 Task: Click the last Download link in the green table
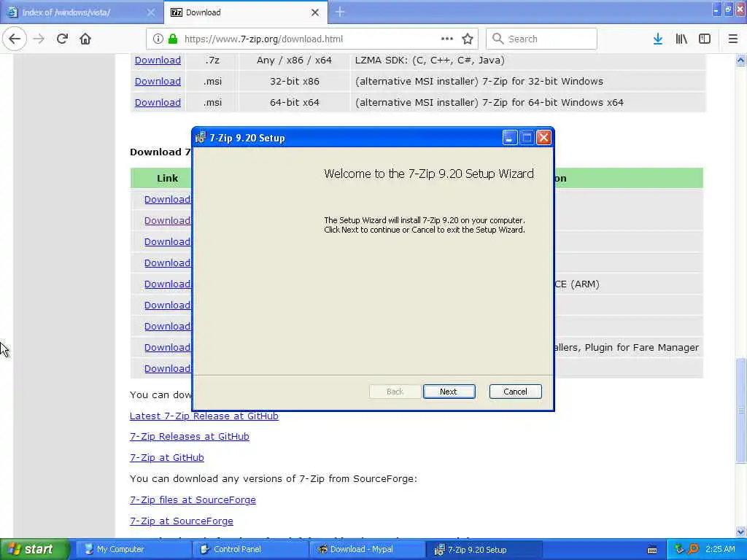point(167,368)
